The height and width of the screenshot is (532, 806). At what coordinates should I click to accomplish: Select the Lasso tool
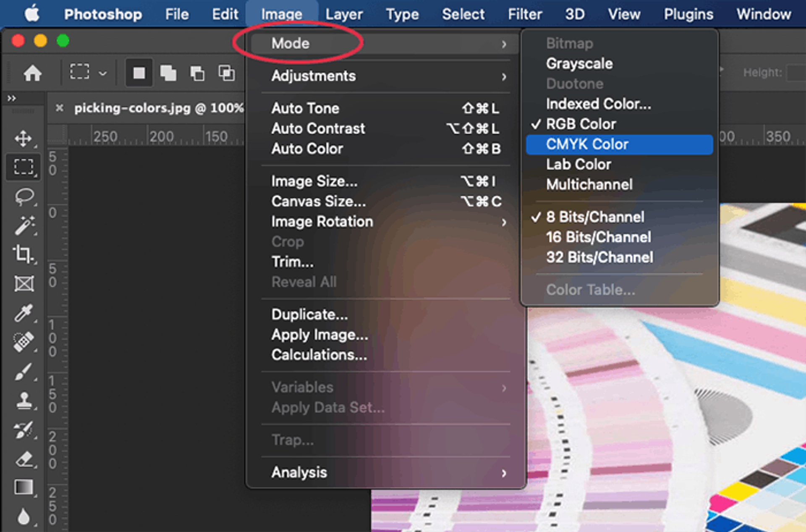(24, 196)
